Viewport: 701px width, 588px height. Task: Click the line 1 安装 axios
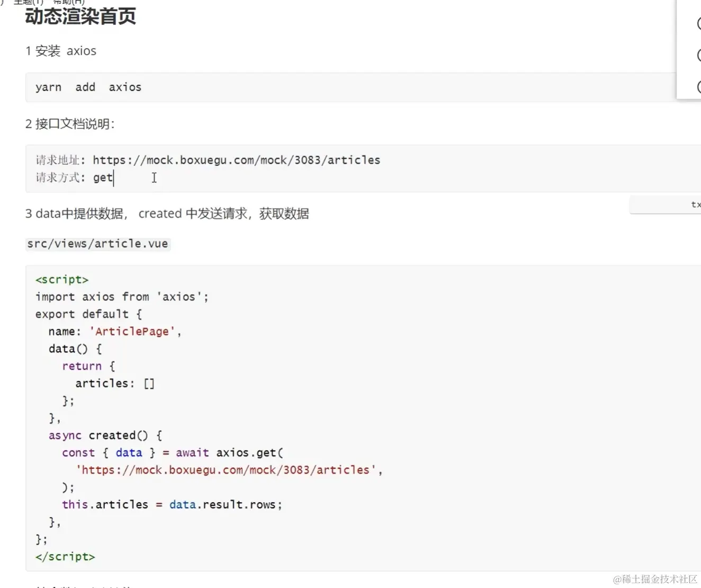pos(61,51)
